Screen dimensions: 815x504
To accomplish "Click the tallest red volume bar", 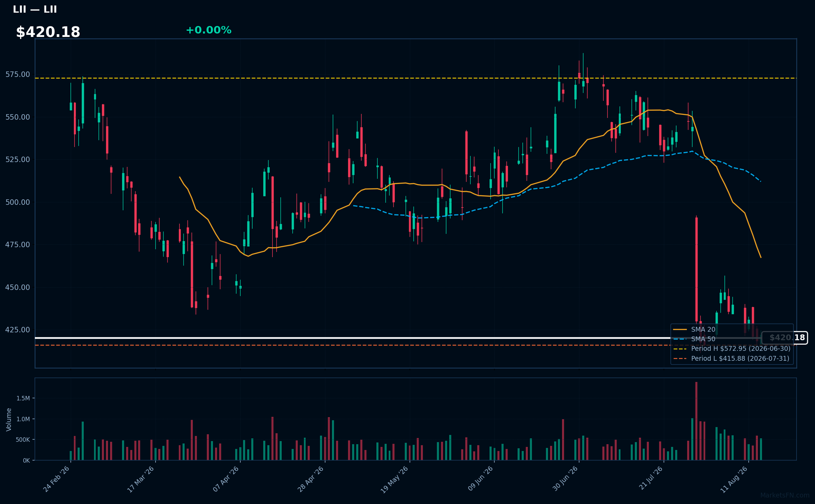I will coord(696,421).
